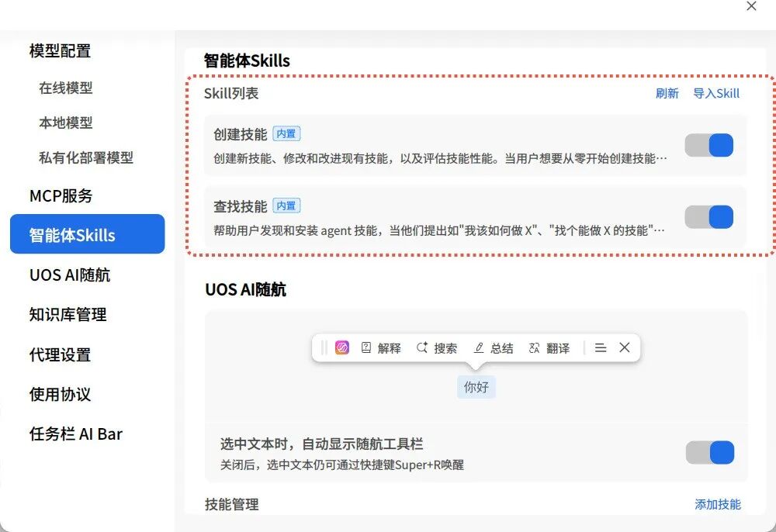Click 添加技能 next to 技能管理
This screenshot has width=776, height=532.
pyautogui.click(x=717, y=505)
